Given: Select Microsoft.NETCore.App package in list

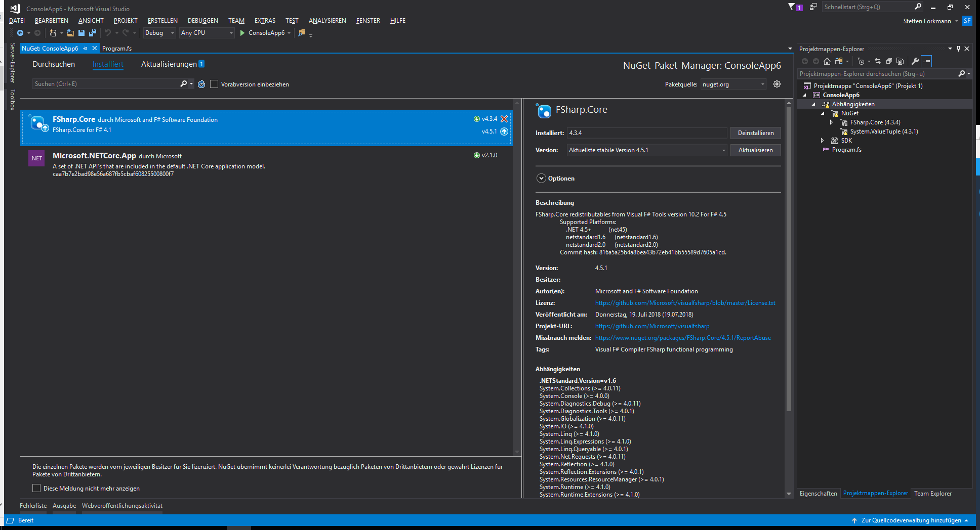Looking at the screenshot, I should pos(266,164).
